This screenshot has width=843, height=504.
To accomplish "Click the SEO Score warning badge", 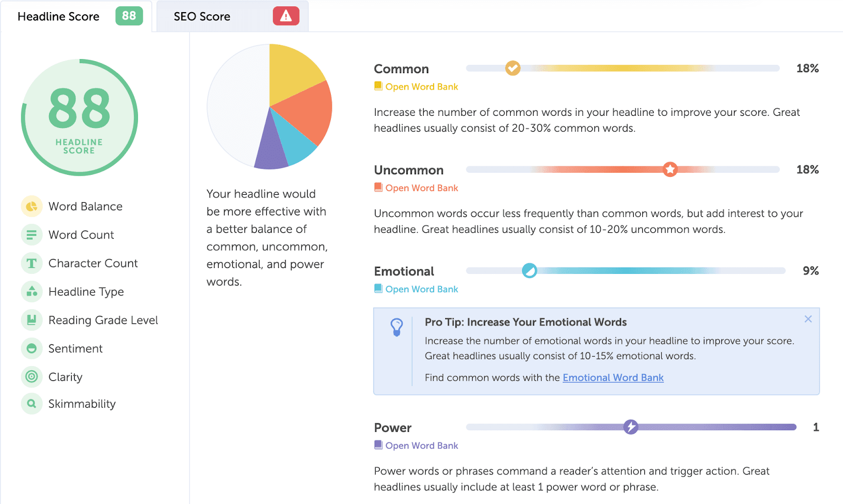I will coord(285,16).
